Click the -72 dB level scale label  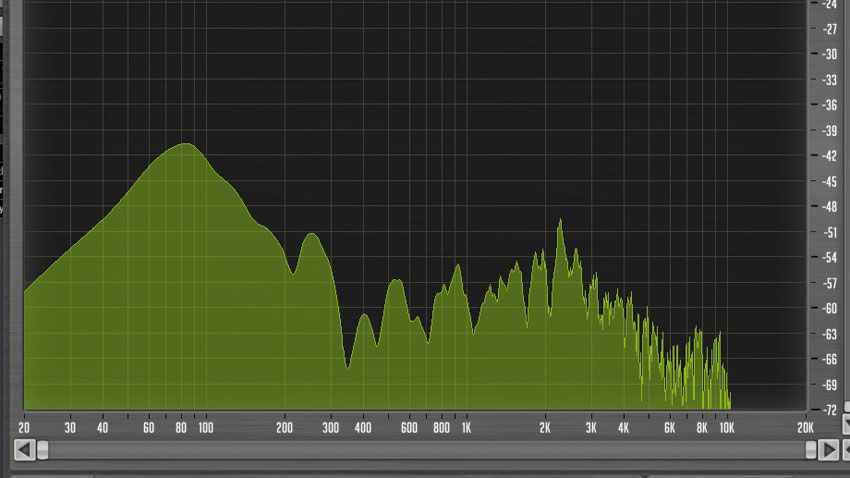[829, 410]
